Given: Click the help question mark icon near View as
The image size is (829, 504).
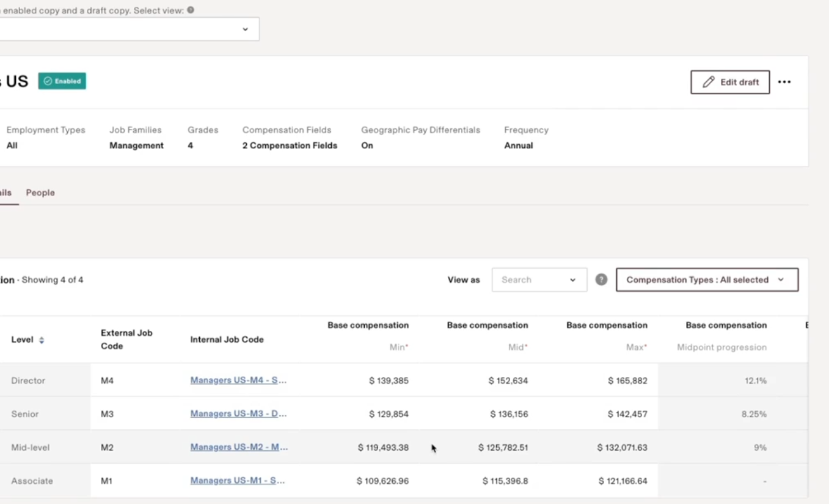Looking at the screenshot, I should pyautogui.click(x=601, y=280).
